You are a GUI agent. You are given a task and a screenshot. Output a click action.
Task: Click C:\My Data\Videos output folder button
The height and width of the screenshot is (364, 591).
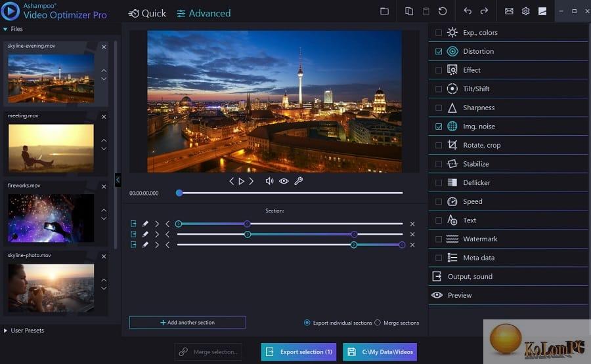point(380,352)
